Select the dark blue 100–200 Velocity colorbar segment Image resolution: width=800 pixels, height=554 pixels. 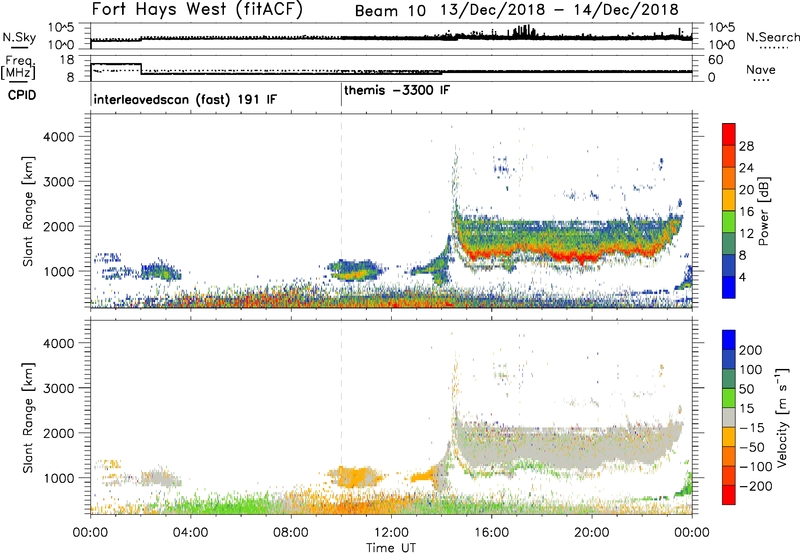[x=729, y=359]
